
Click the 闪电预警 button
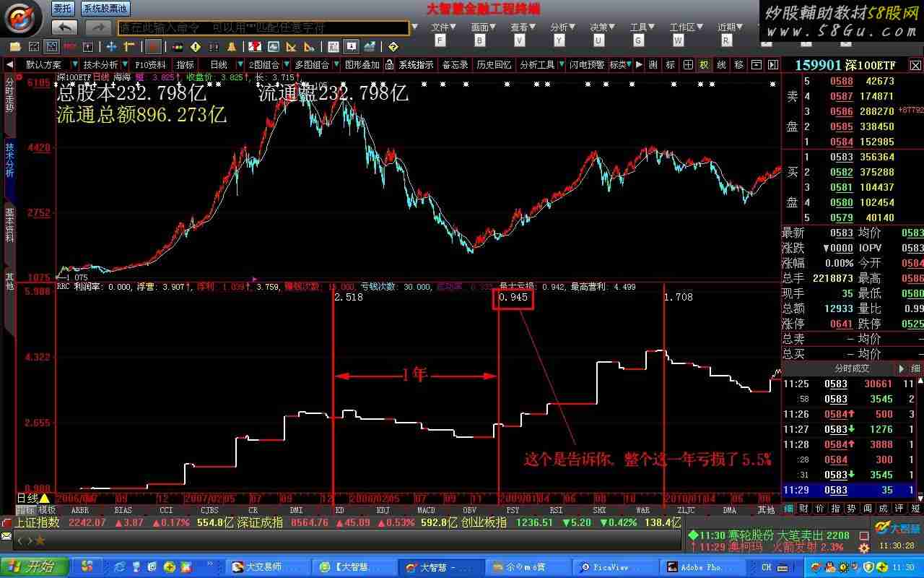pyautogui.click(x=587, y=65)
